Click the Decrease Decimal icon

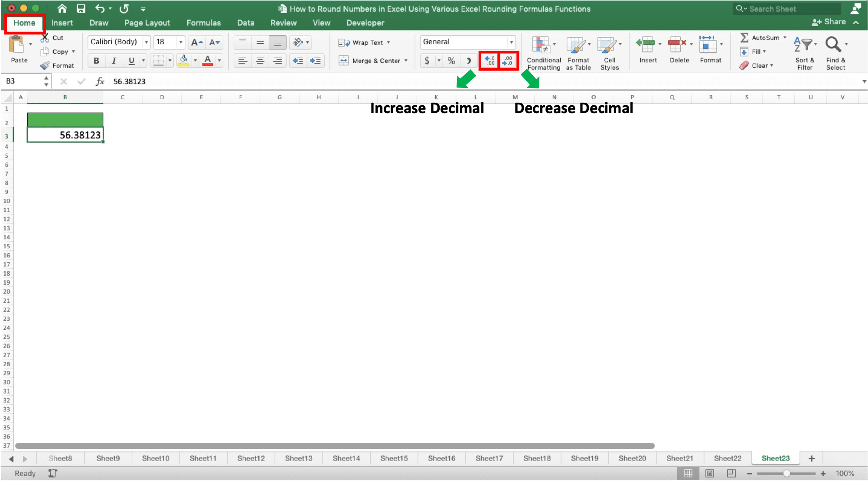508,61
